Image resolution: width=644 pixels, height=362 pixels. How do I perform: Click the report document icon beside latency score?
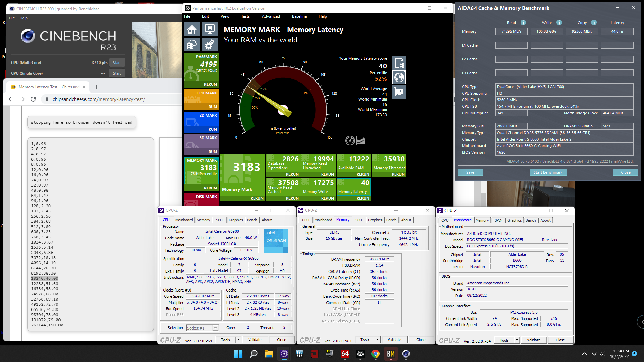(x=399, y=63)
